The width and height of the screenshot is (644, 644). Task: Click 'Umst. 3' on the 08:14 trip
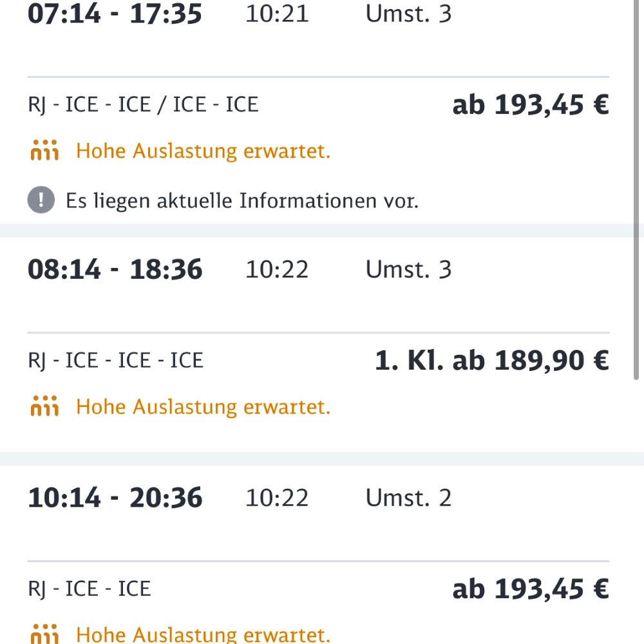coord(408,269)
